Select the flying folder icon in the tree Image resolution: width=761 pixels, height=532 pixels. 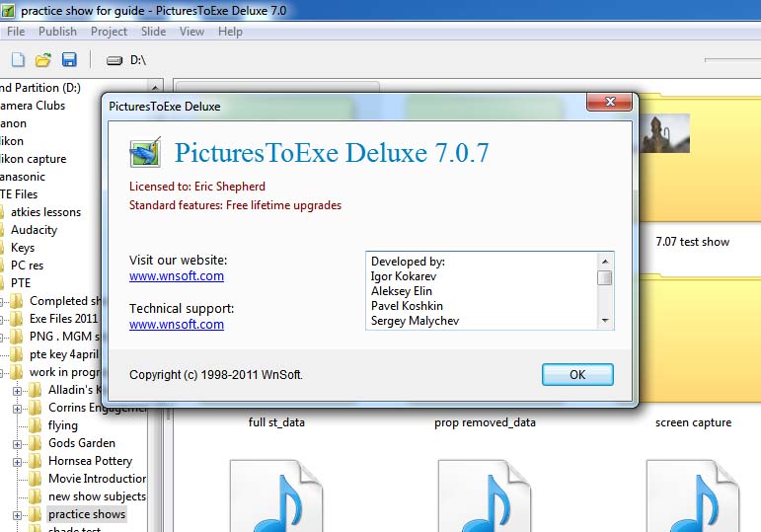click(x=36, y=425)
